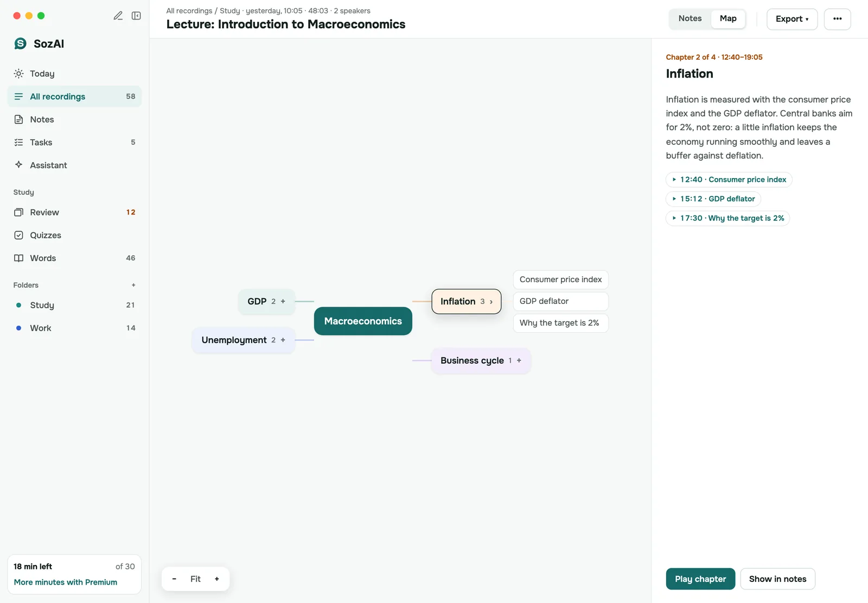Open the Words book icon

(x=18, y=258)
